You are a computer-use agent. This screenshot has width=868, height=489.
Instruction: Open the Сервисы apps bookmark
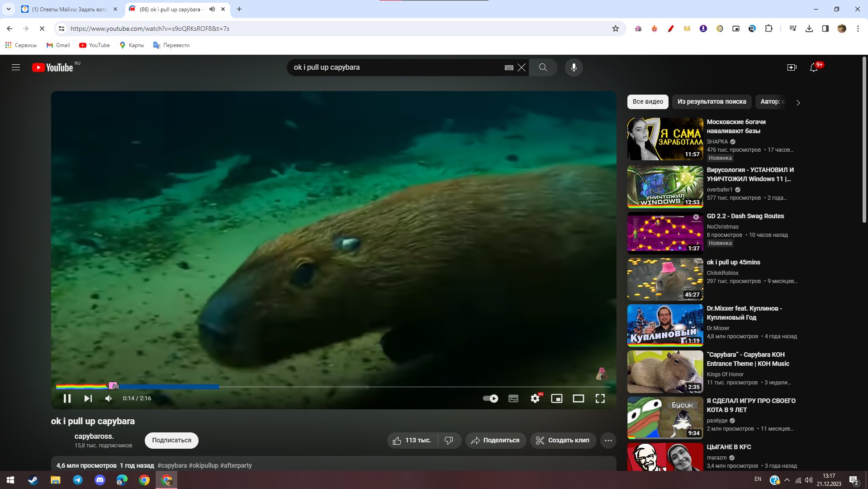(21, 45)
